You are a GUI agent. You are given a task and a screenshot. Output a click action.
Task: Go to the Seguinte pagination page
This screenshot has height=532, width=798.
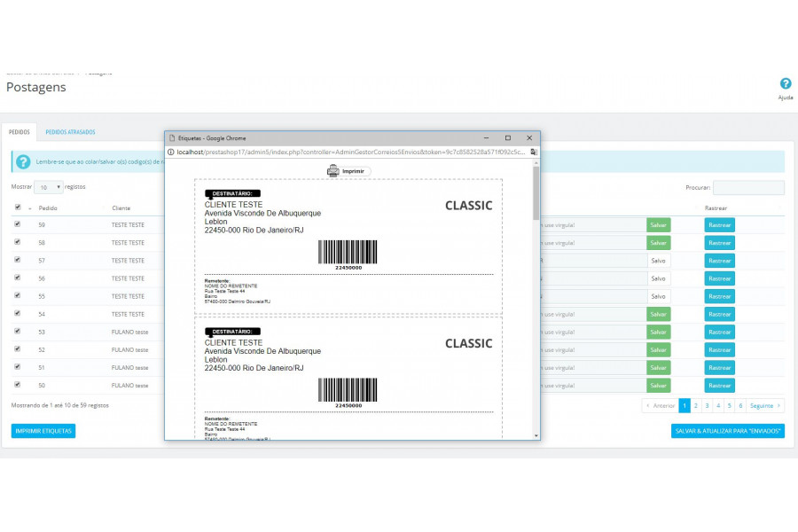tap(765, 406)
